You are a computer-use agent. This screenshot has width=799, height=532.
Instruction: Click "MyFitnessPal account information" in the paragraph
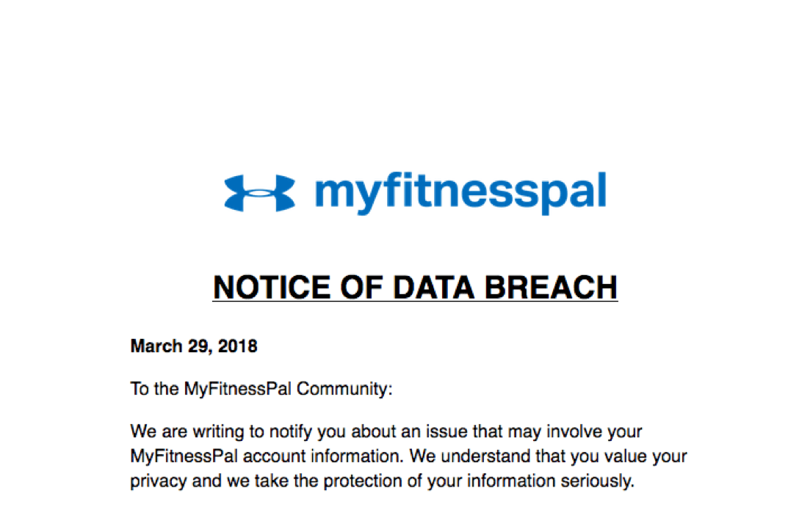pyautogui.click(x=267, y=456)
